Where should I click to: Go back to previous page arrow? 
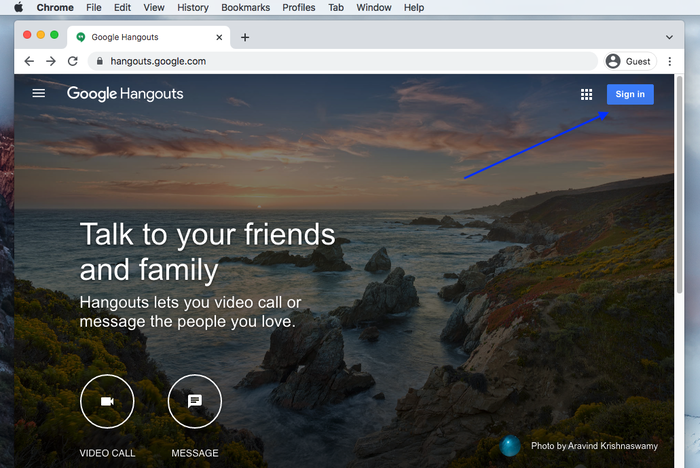coord(29,61)
